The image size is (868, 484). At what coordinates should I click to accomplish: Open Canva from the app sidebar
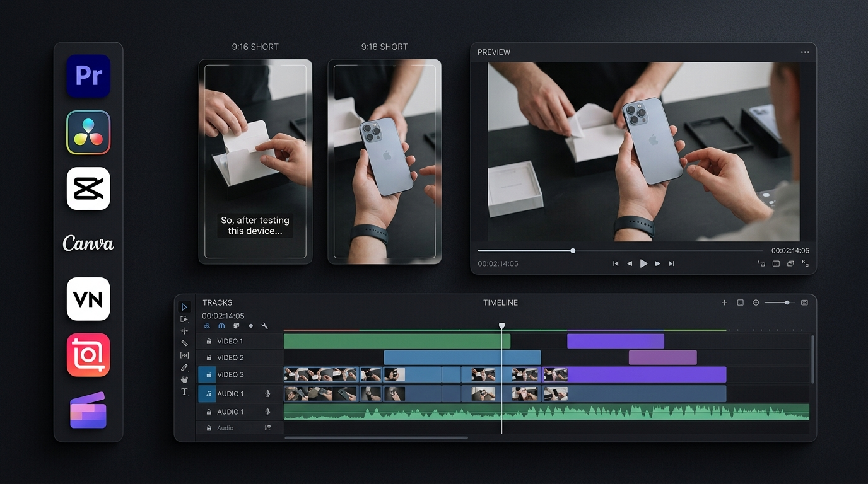(88, 243)
